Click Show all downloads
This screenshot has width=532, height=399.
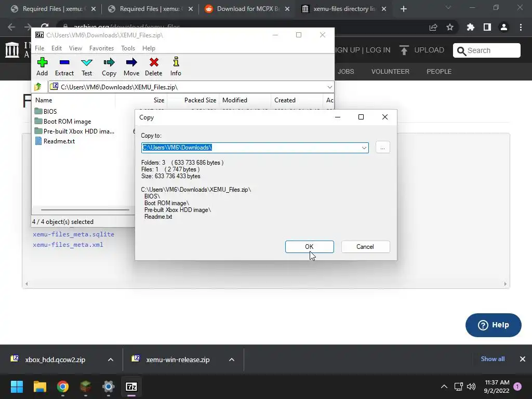(x=493, y=359)
